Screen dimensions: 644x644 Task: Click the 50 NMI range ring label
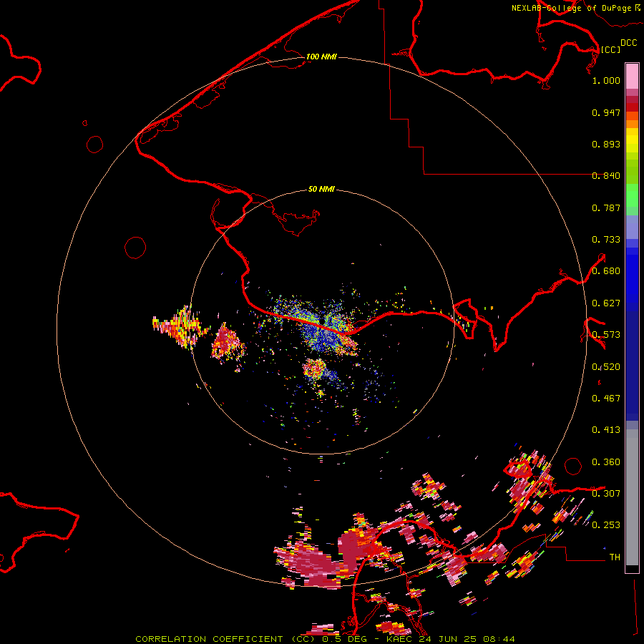(321, 189)
